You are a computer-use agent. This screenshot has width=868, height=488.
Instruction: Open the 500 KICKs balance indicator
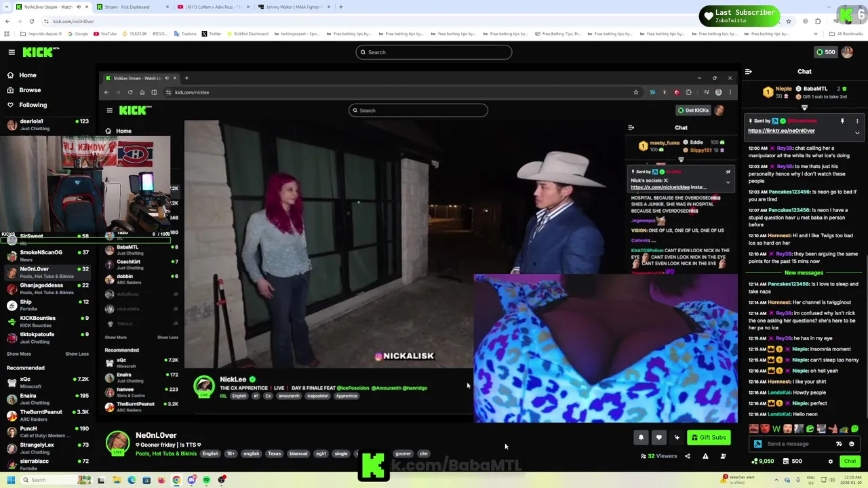(825, 52)
